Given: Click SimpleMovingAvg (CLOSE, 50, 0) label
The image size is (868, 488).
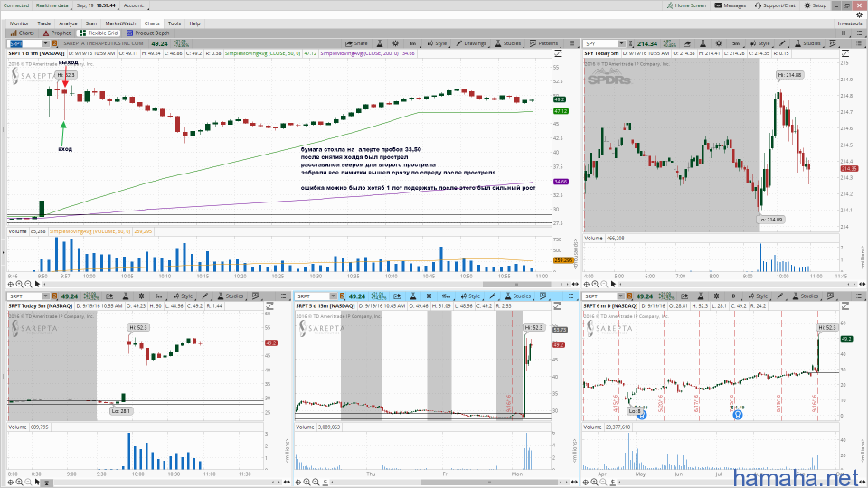Looking at the screenshot, I should point(263,53).
